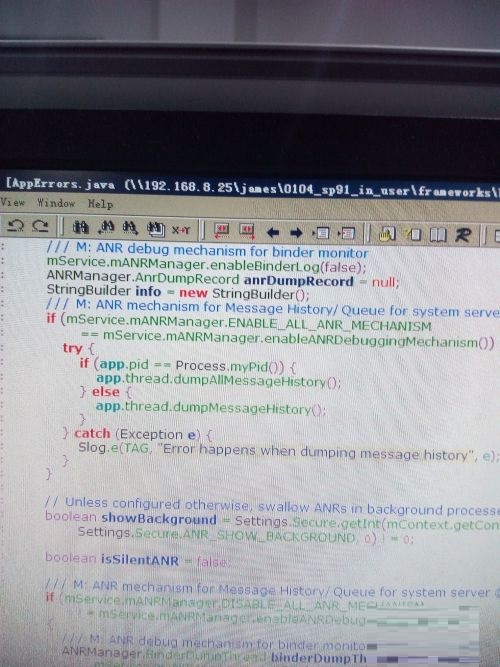Click 'dumpAllMessageHistory()' call
Screen dimensions: 500x667
pos(257,381)
